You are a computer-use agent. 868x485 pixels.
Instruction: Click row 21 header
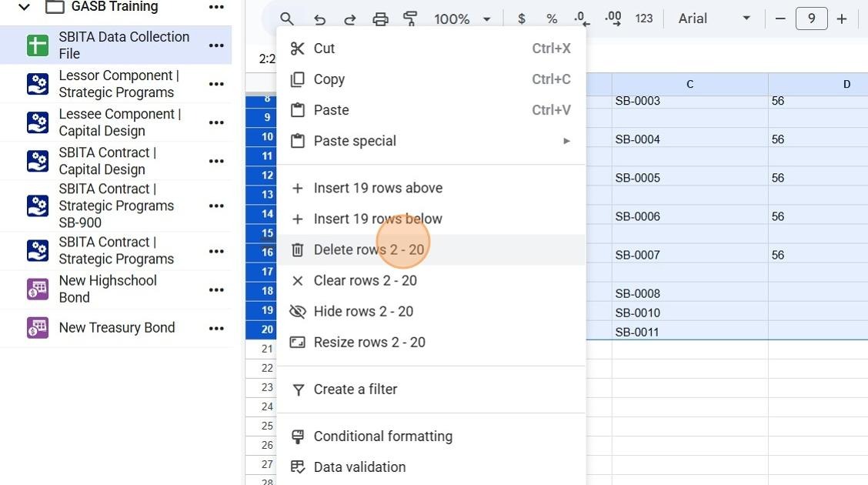[262, 349]
